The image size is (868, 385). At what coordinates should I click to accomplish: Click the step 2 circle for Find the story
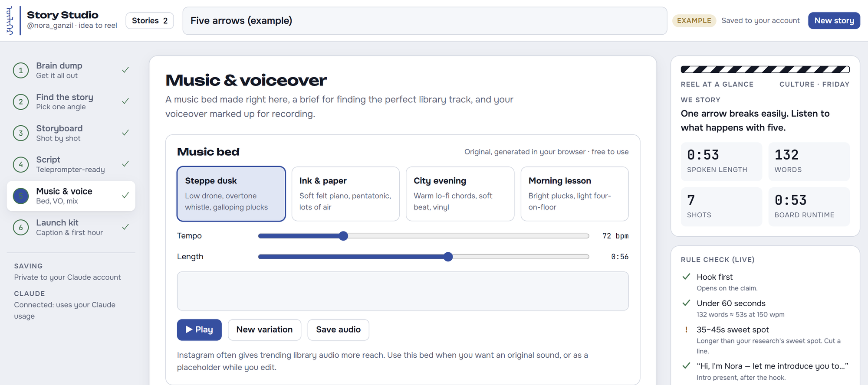(x=21, y=102)
